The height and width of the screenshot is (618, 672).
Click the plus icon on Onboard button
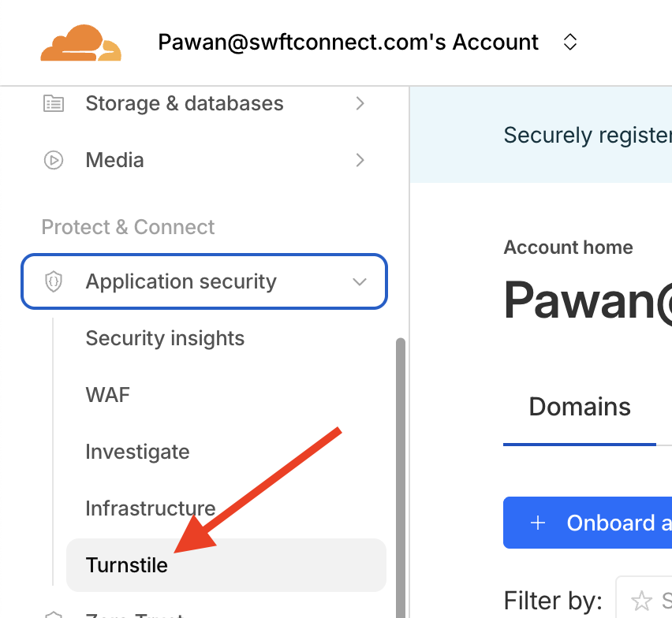538,523
